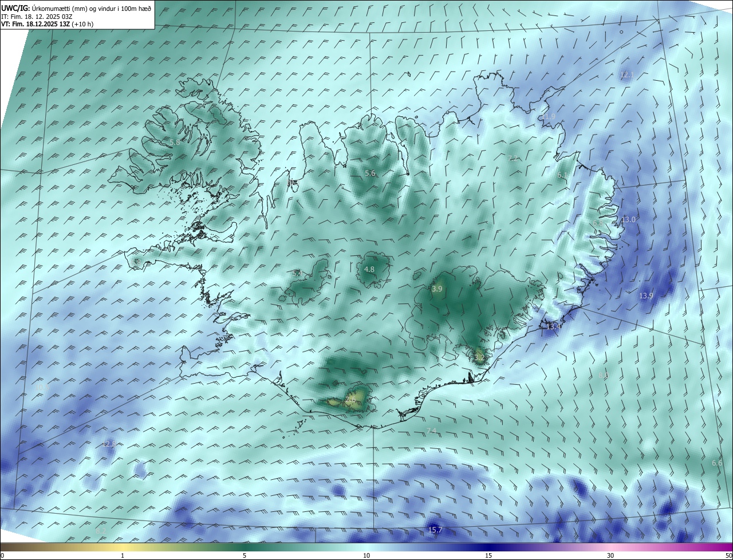Viewport: 733px width, 560px height.
Task: Click the 7.4 value label off the south coast
Action: point(431,431)
